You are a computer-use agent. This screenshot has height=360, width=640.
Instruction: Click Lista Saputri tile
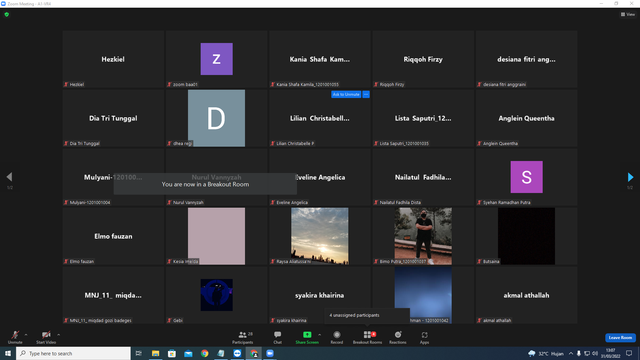pyautogui.click(x=423, y=118)
